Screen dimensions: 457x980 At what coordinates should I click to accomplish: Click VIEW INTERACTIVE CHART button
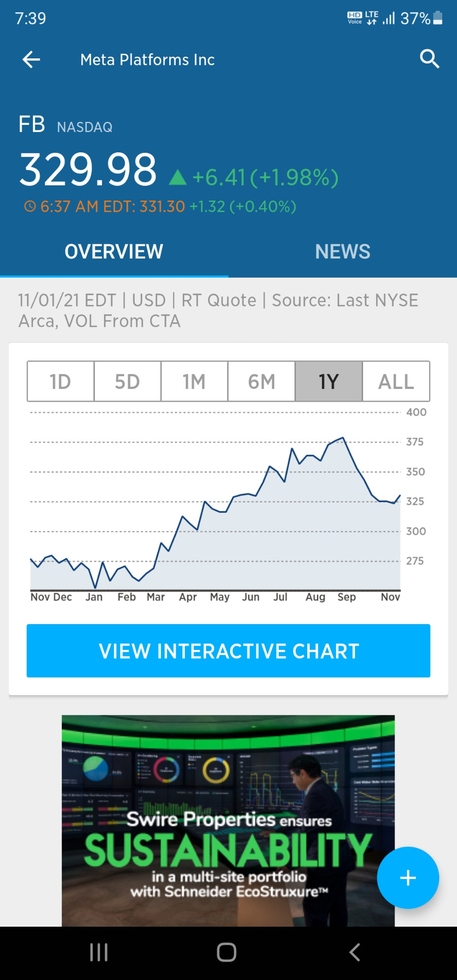(x=228, y=650)
